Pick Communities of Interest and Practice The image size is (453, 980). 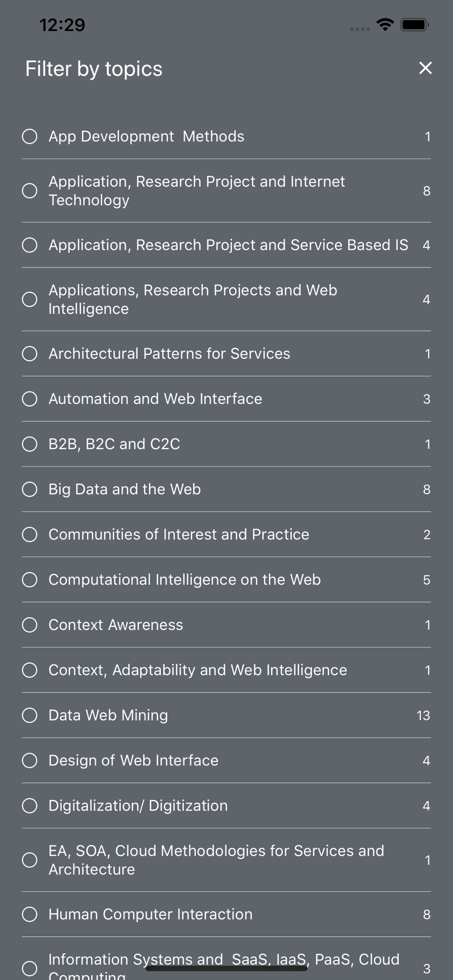pos(30,535)
